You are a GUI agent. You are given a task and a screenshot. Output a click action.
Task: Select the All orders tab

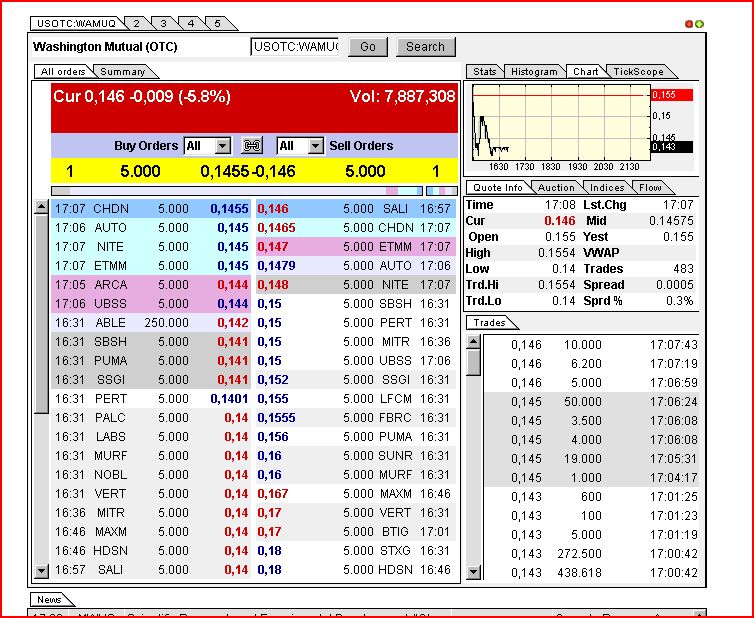[63, 72]
